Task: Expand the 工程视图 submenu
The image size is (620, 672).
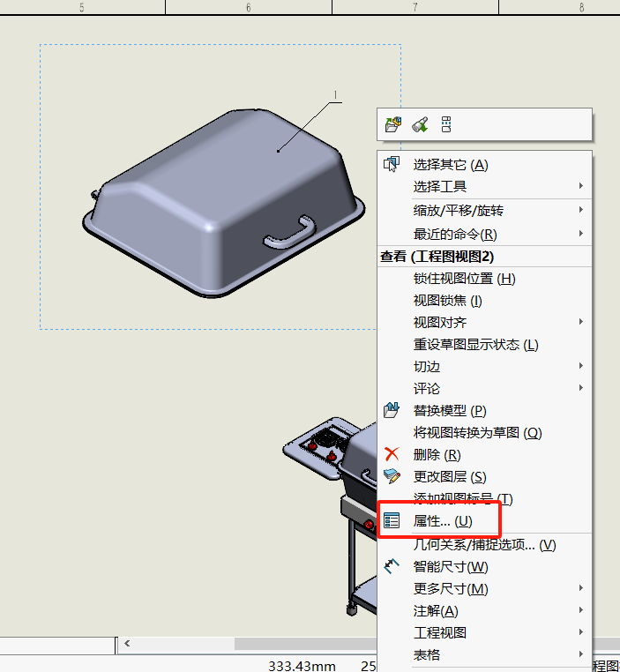Action: click(581, 632)
